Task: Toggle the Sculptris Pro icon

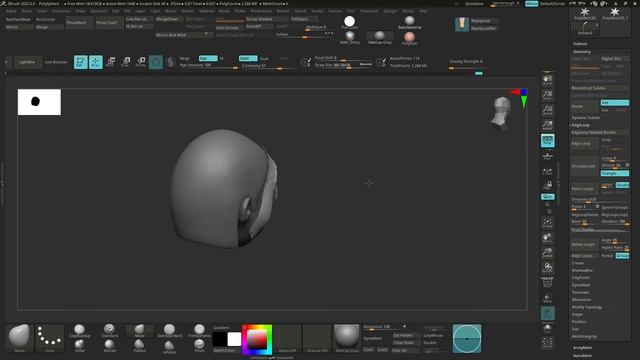Action: (171, 62)
